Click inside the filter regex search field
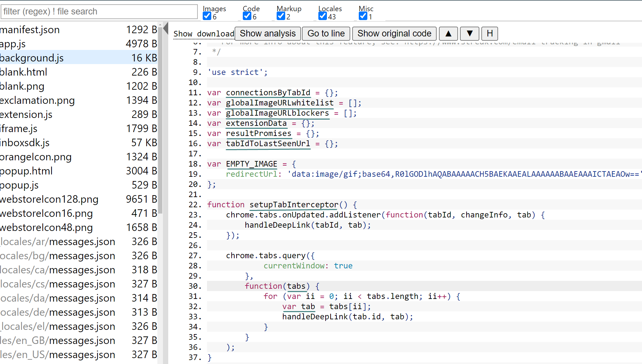Screen dimensions: 642x364 99,11
